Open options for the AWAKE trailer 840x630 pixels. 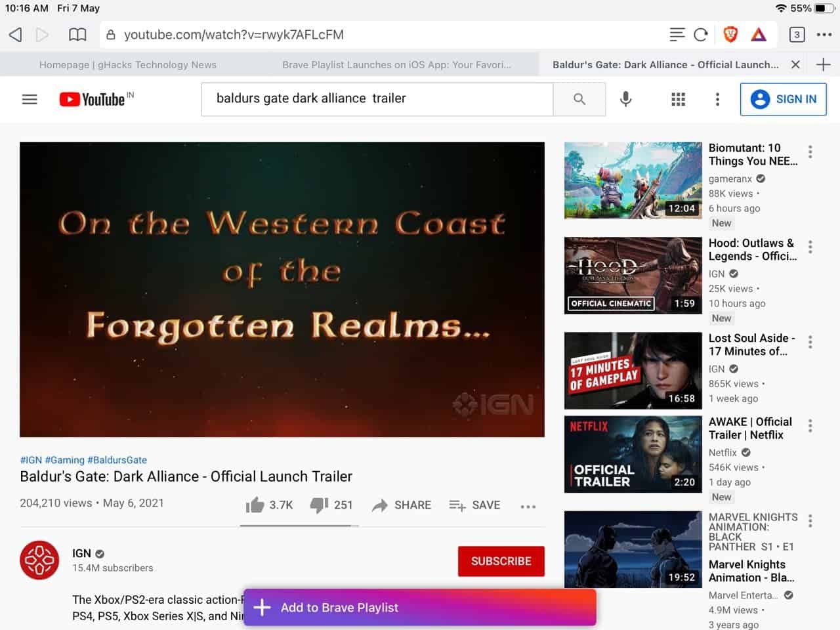(x=810, y=426)
